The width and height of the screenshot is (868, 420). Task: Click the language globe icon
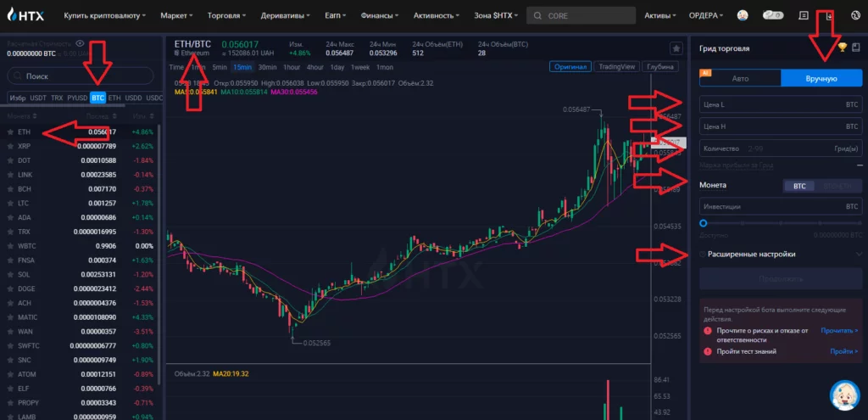click(854, 14)
